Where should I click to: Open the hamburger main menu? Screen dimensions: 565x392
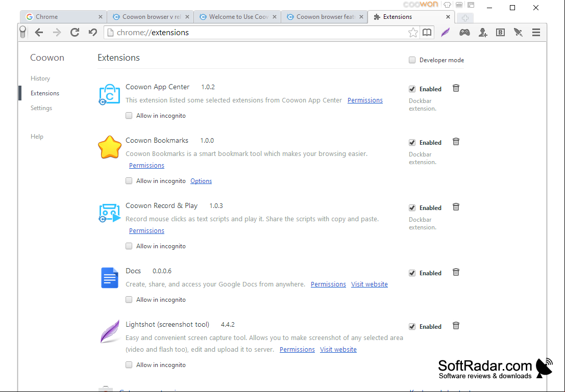tap(536, 33)
